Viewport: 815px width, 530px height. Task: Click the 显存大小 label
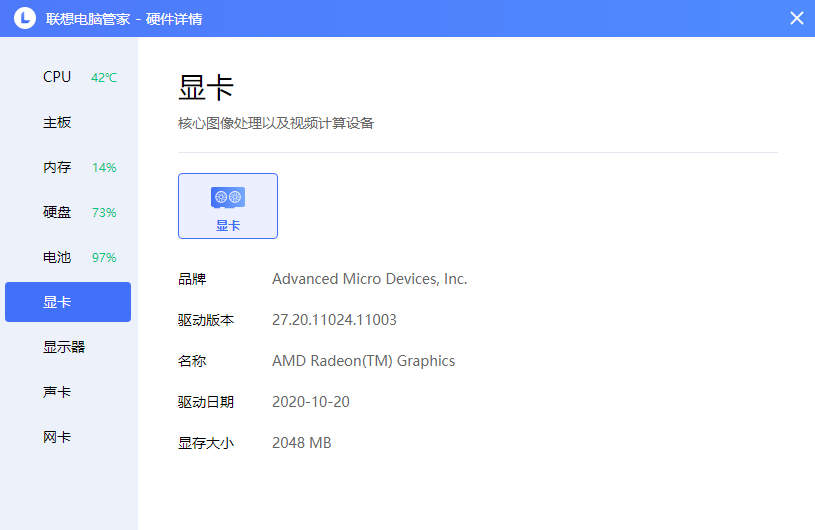pos(206,443)
